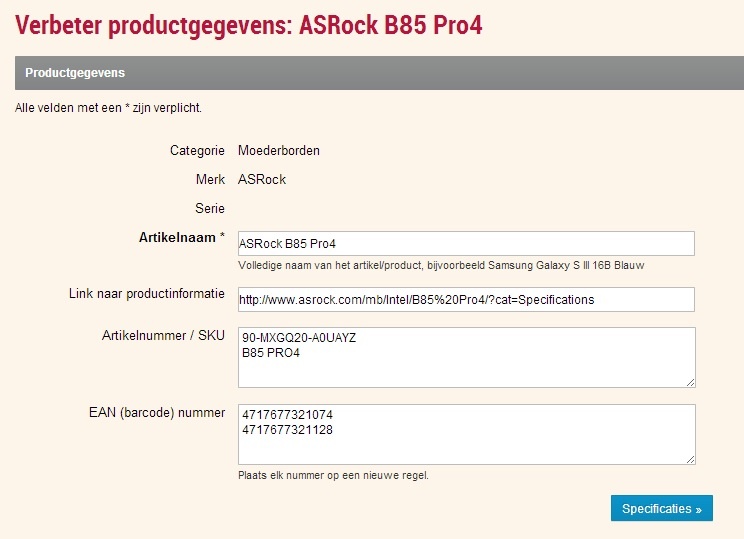
Task: Click inside the Artikelnummer / SKU textarea
Action: point(465,357)
